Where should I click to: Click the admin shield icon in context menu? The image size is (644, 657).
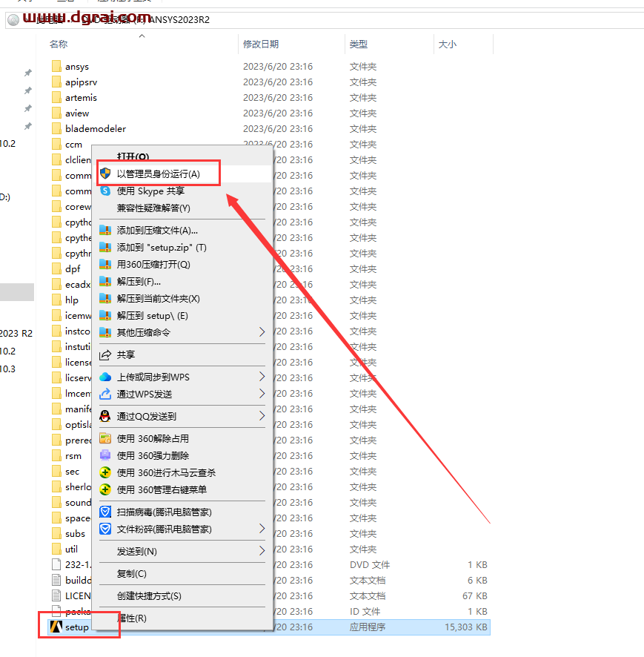[105, 174]
